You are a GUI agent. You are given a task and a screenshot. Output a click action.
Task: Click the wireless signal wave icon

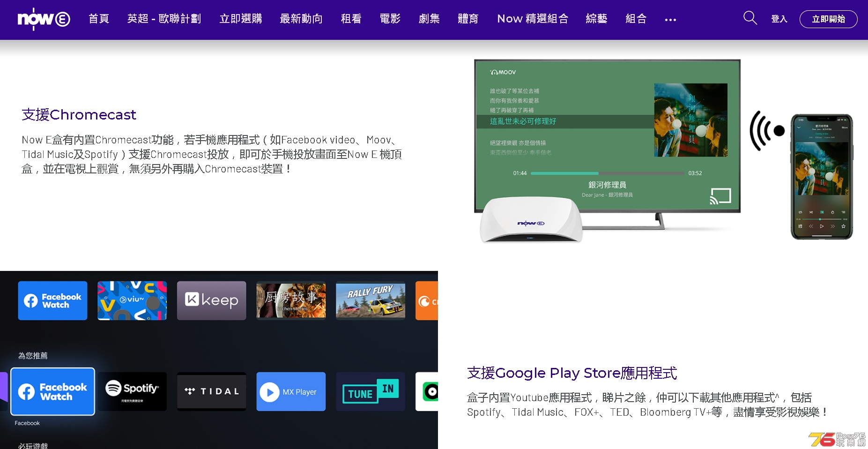pos(767,131)
